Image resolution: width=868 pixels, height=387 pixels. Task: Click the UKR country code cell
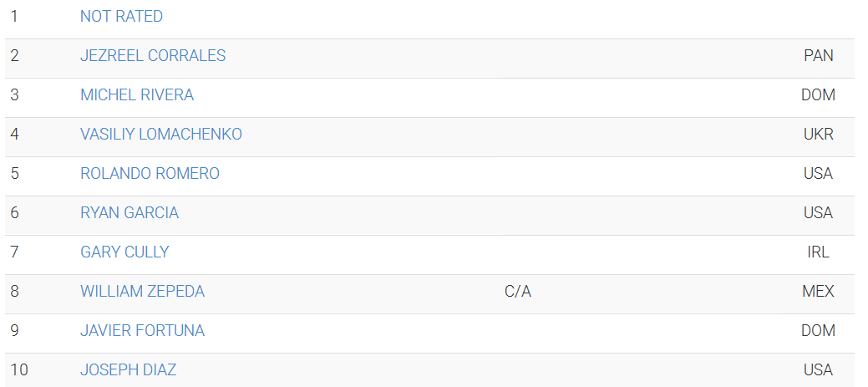pos(818,135)
